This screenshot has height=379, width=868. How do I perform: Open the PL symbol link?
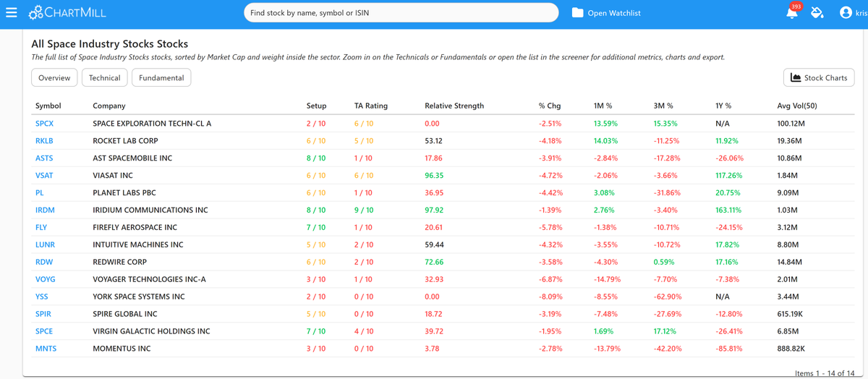coord(40,193)
